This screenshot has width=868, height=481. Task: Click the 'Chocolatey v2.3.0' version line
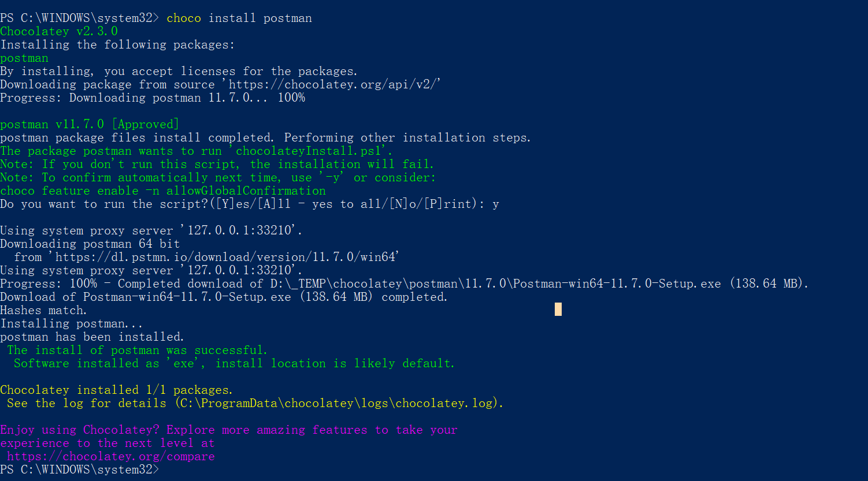tap(59, 31)
